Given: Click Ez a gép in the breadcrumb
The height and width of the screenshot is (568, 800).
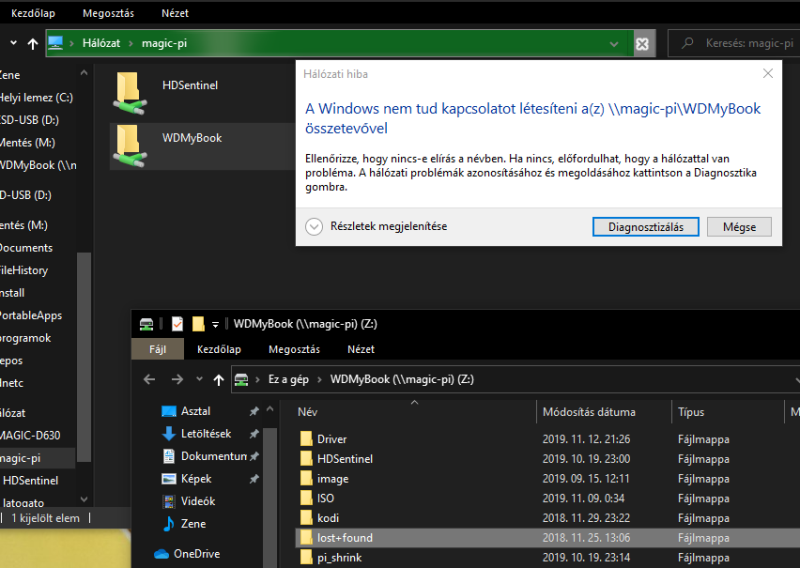Looking at the screenshot, I should 288,380.
